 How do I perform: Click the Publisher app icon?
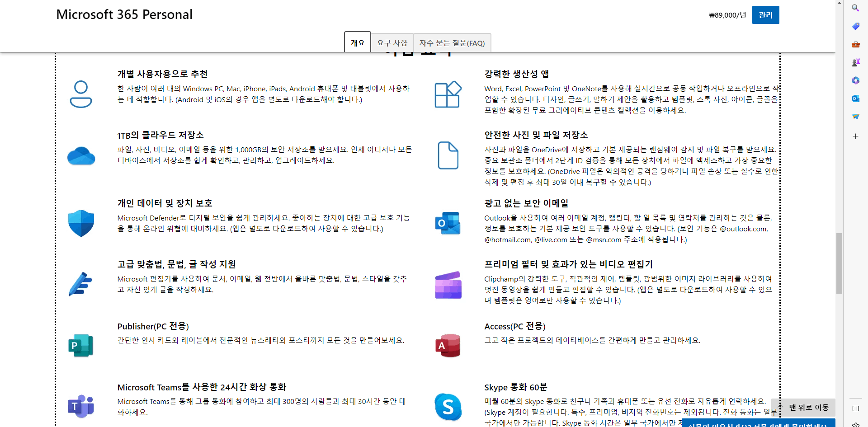[x=81, y=346]
